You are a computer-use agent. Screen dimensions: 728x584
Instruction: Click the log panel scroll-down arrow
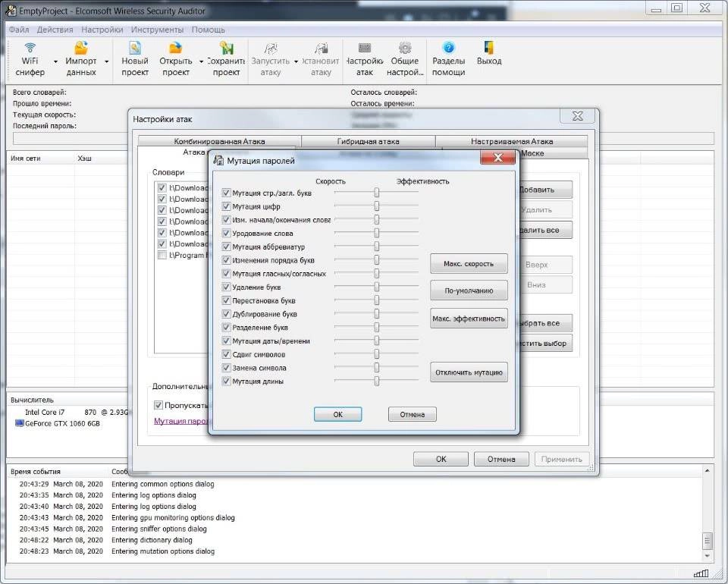707,556
